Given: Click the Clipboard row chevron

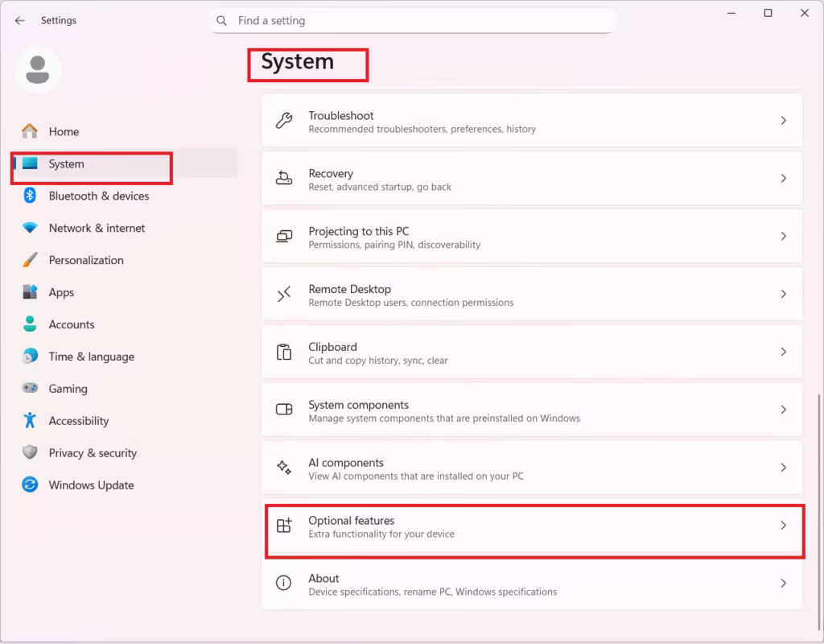Looking at the screenshot, I should tap(784, 352).
